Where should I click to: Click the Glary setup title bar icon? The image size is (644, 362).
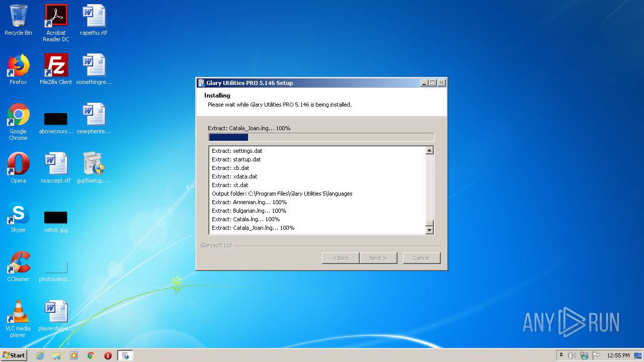point(201,83)
